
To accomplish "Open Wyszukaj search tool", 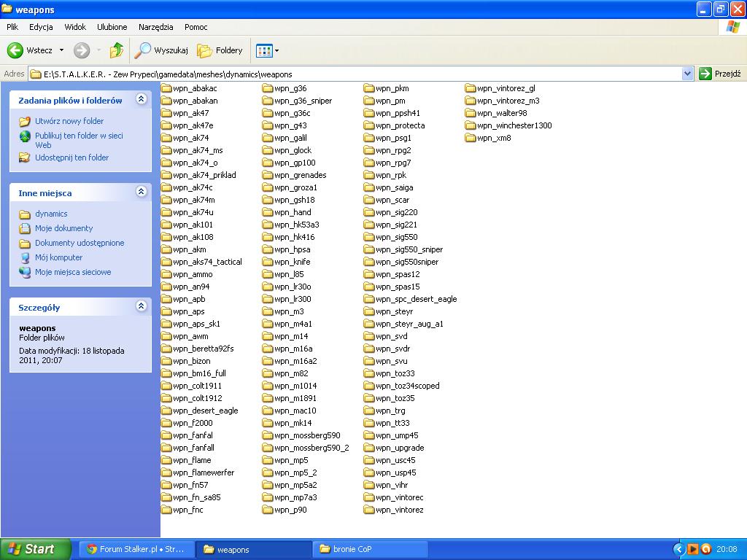I will click(x=161, y=50).
